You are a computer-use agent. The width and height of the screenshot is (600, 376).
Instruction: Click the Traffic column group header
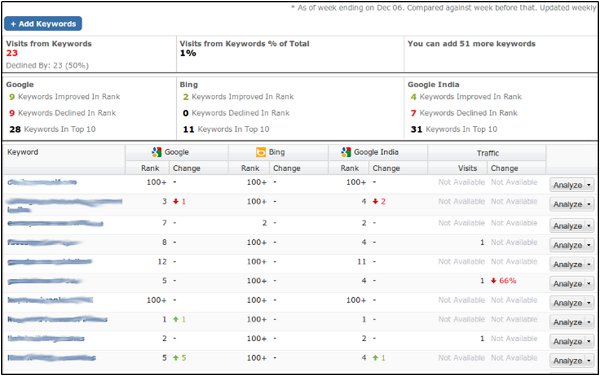(488, 153)
